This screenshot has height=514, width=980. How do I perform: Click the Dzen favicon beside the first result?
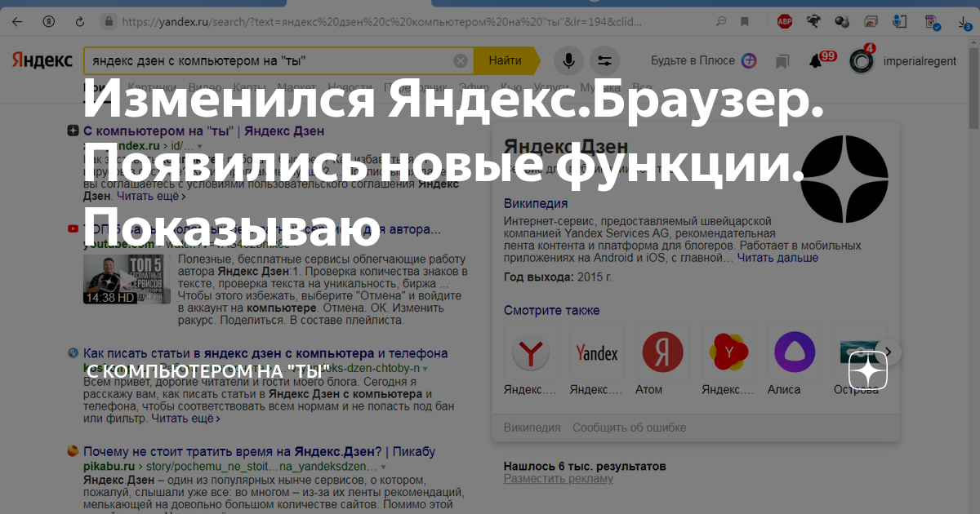[x=73, y=131]
